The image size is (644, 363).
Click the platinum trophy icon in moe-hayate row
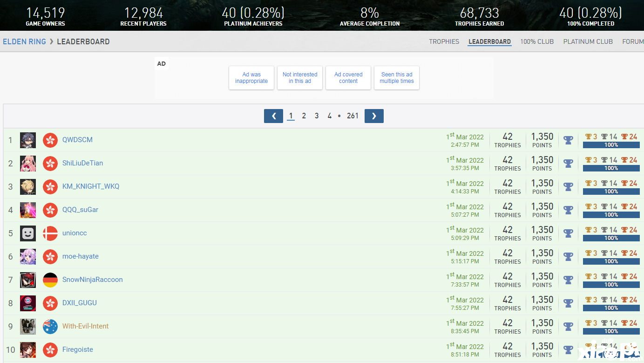click(x=568, y=256)
